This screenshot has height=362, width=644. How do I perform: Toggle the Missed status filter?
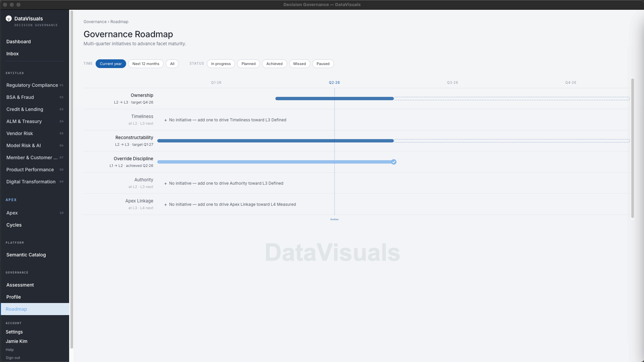coord(300,64)
